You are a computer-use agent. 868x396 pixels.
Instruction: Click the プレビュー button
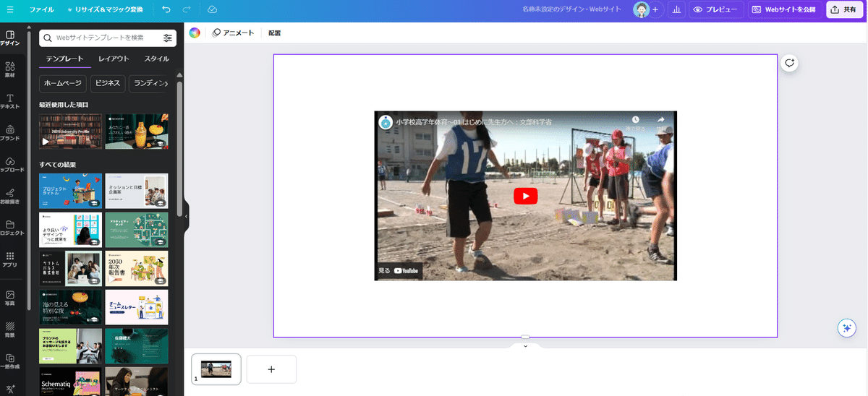[716, 10]
